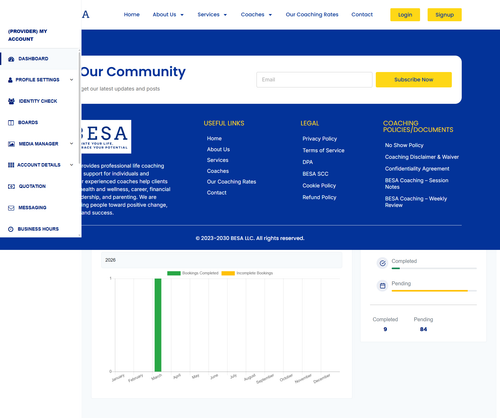Open the DPA legal link
Image resolution: width=500 pixels, height=418 pixels.
click(x=308, y=162)
